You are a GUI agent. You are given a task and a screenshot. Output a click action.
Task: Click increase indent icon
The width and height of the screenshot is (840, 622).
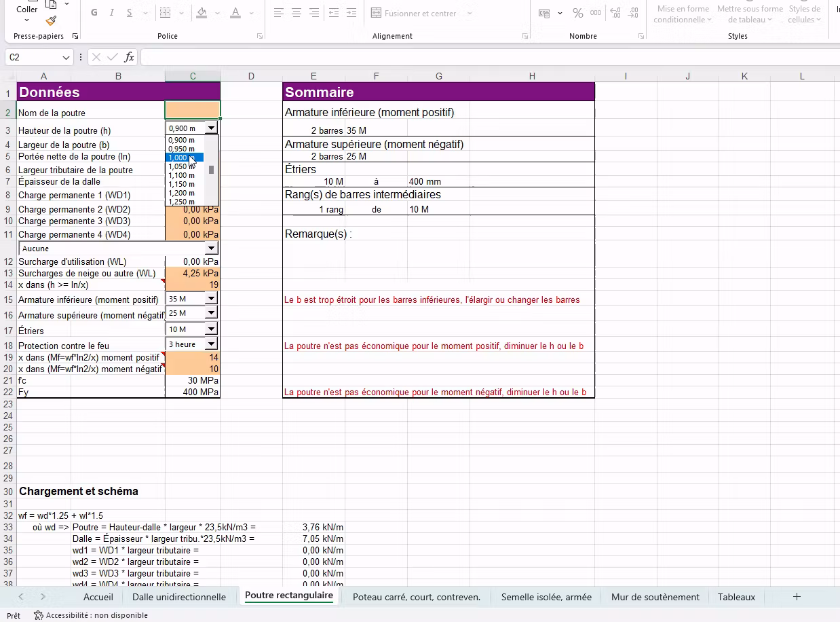(351, 13)
